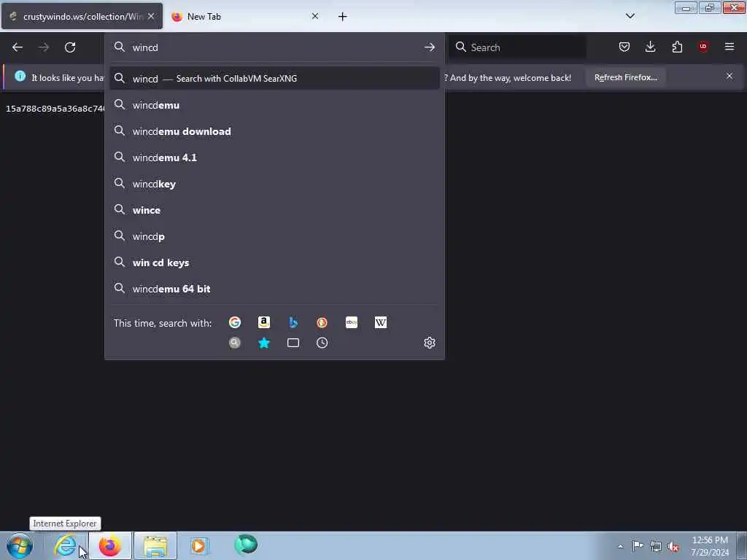747x560 pixels.
Task: Show hidden system tray icons
Action: (x=620, y=546)
